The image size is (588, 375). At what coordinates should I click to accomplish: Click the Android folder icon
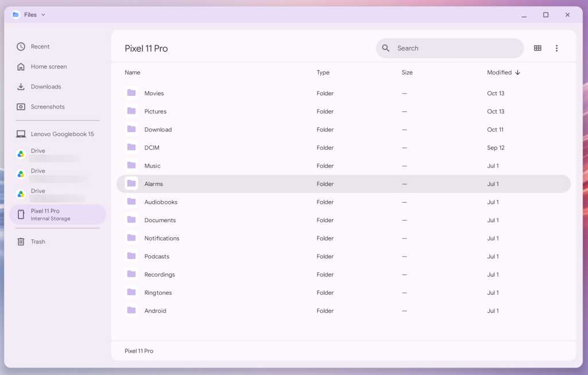pyautogui.click(x=131, y=310)
